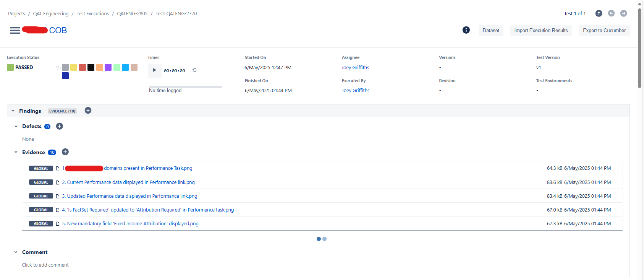Start the timer play button
Screen dimensions: 644x280
pos(154,70)
